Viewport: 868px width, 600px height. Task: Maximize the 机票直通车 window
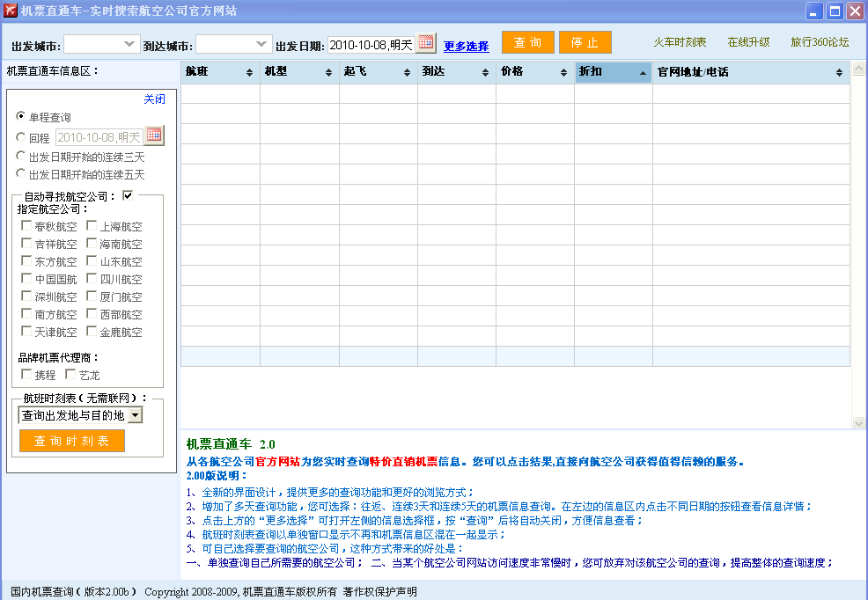point(835,11)
